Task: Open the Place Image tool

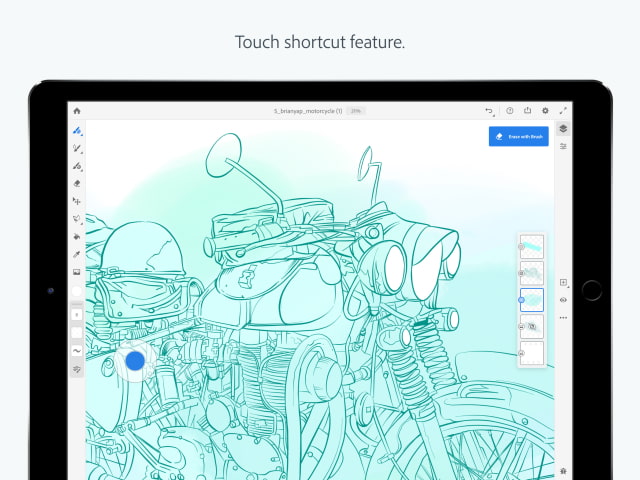Action: pos(77,272)
